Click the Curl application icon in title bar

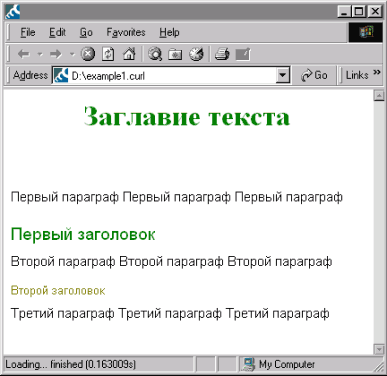pos(13,12)
